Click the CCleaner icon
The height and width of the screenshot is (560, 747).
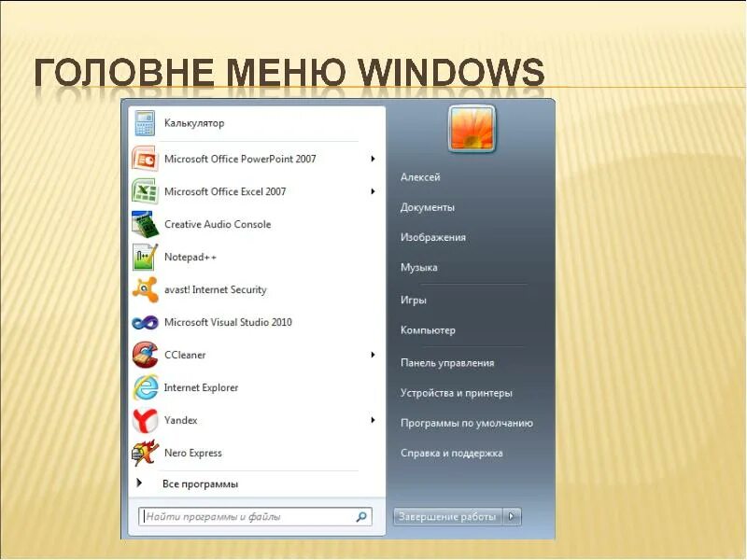coord(145,355)
